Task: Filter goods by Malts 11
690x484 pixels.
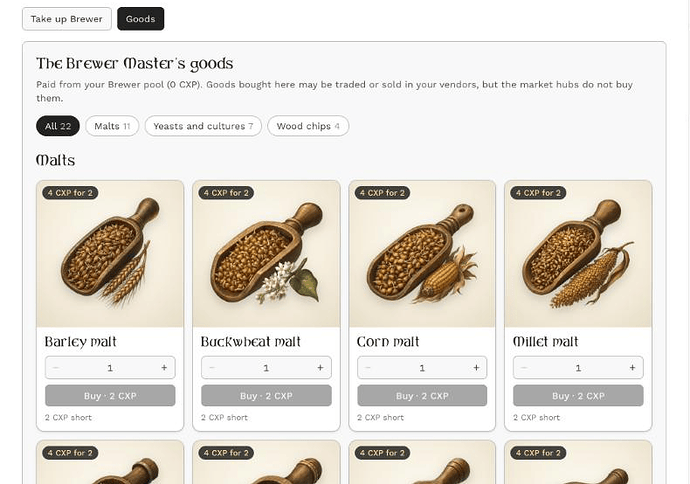Action: (x=112, y=126)
